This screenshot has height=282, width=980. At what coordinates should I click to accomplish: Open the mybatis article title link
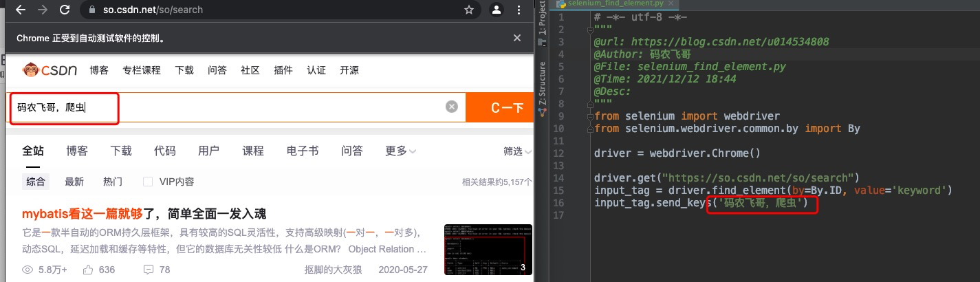tap(144, 213)
